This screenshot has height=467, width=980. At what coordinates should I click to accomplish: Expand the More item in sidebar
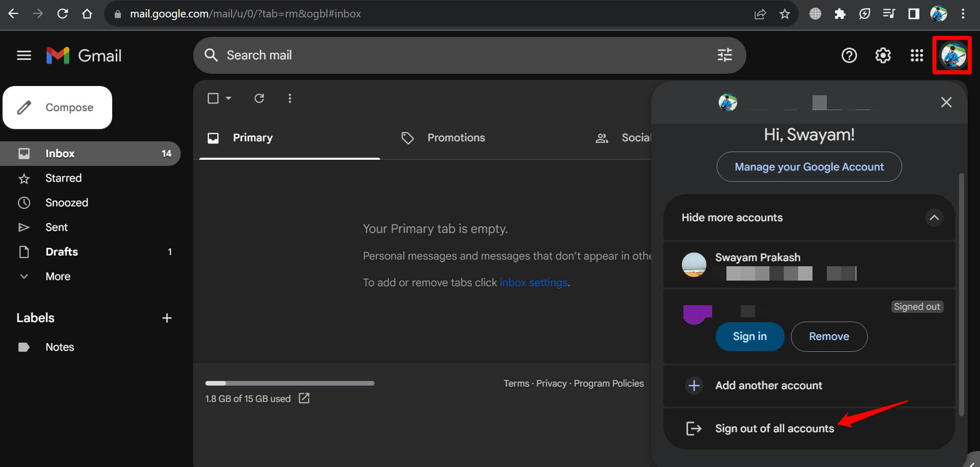pos(58,277)
